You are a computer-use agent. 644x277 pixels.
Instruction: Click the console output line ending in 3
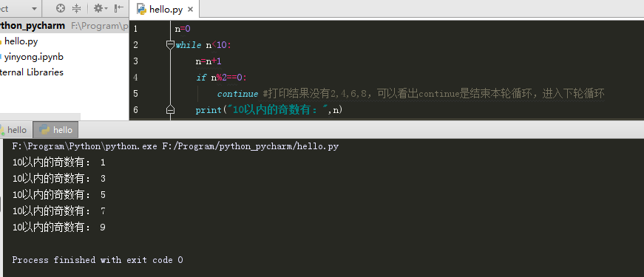tap(58, 179)
